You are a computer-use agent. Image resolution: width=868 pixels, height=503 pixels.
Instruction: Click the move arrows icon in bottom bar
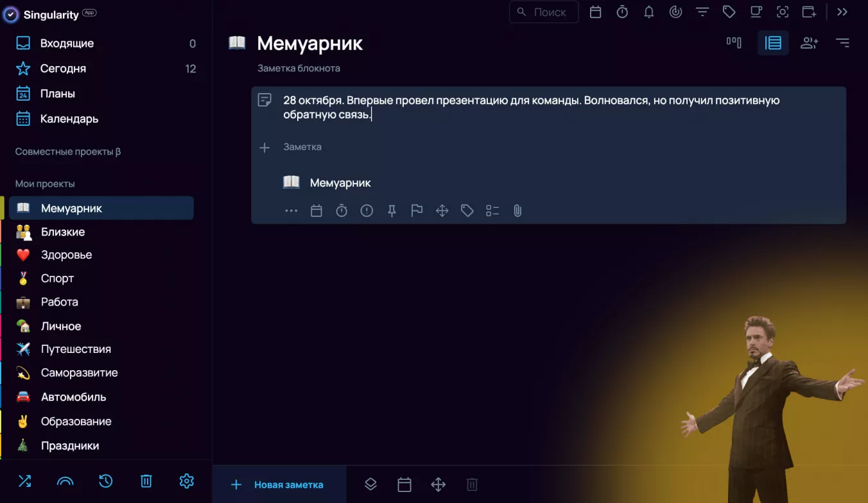[438, 484]
